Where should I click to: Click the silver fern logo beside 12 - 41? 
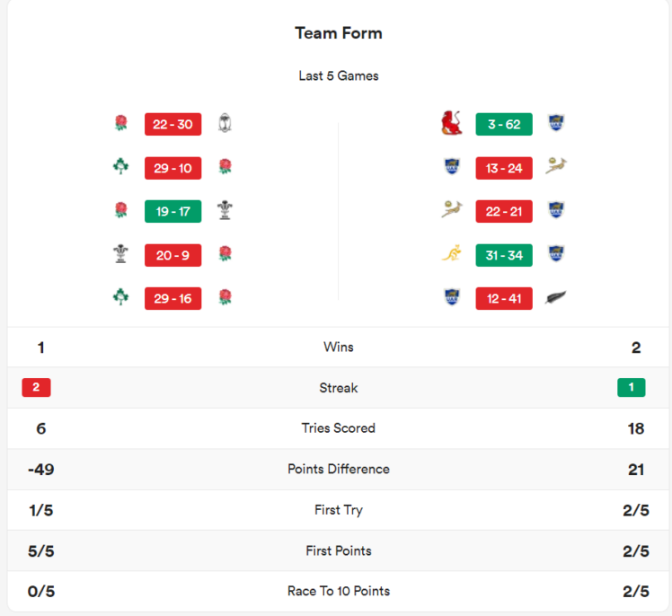pyautogui.click(x=556, y=298)
